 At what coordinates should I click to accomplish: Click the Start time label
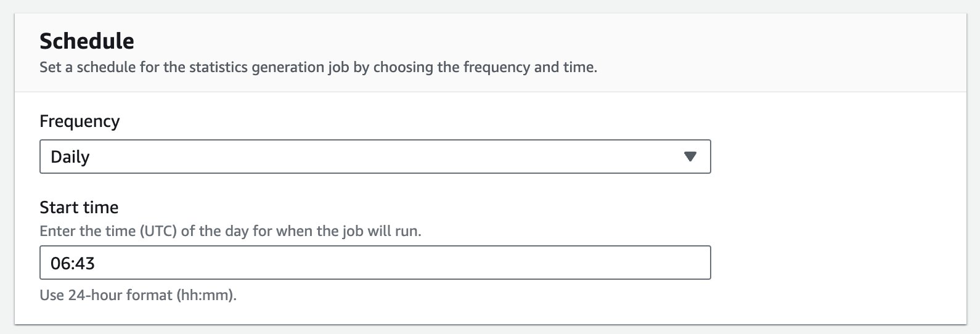(x=79, y=208)
